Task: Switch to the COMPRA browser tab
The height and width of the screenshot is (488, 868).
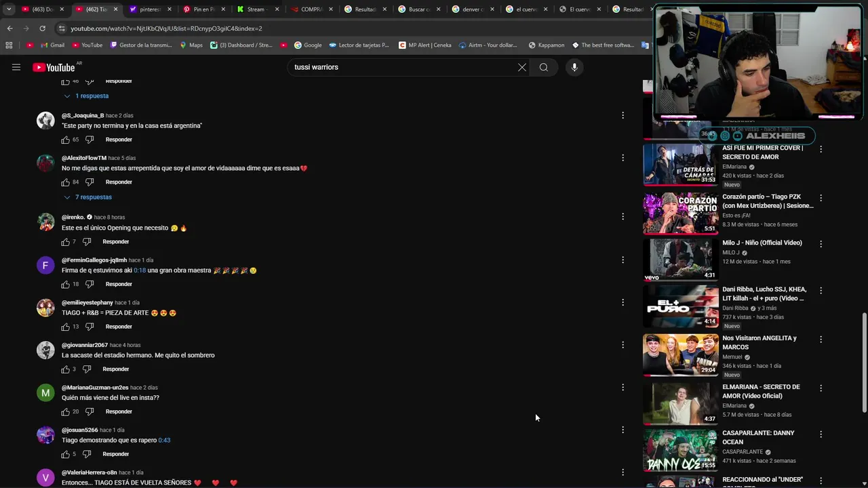Action: 311,9
